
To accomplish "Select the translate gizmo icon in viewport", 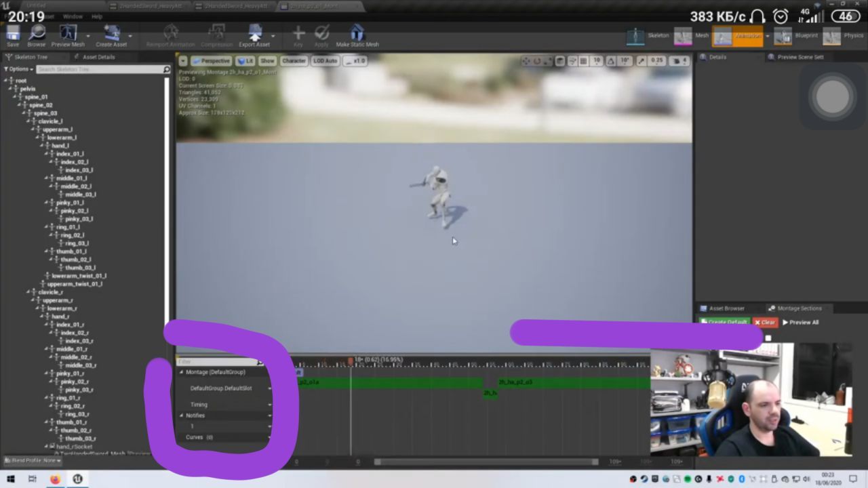I will coord(526,61).
